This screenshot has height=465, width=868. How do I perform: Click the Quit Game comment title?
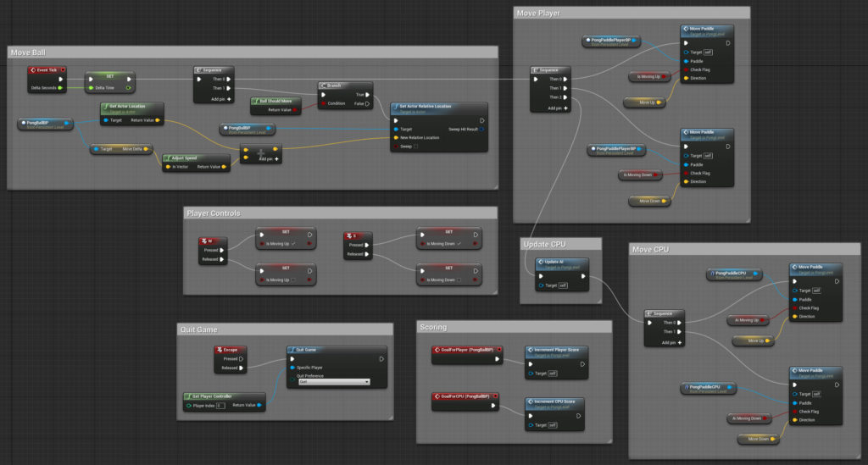198,329
